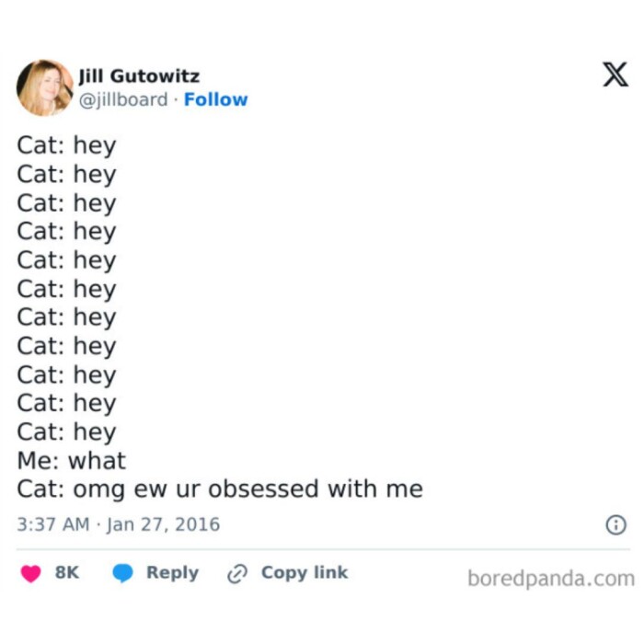Follow the @jillboard account
Viewport: 644px width, 644px height.
point(215,99)
